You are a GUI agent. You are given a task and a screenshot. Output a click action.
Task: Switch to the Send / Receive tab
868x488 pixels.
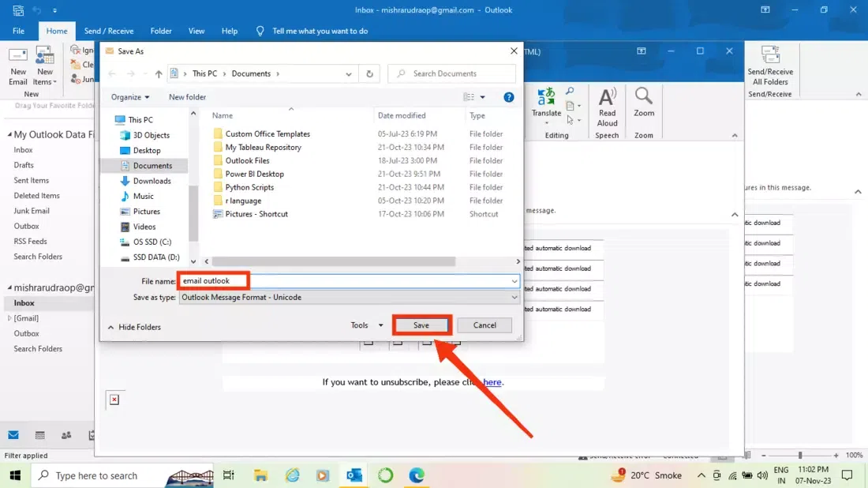[x=109, y=31]
